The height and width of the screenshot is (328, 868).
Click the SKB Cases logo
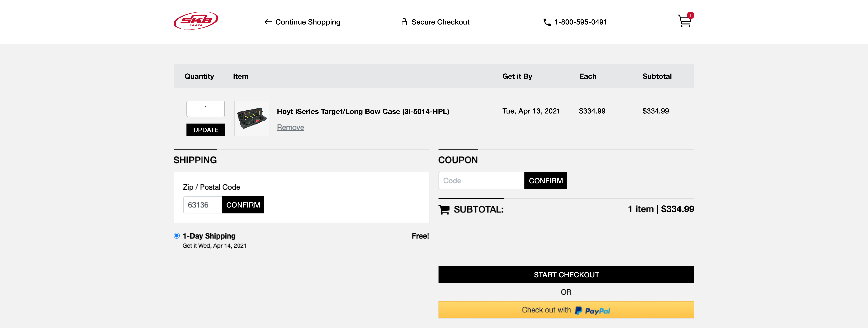[196, 21]
